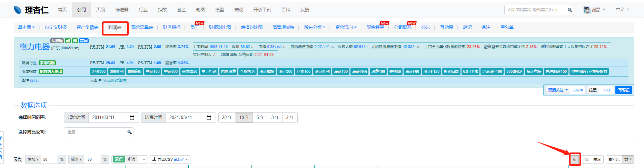Click the 沪深300 index tag
The width and height of the screenshot is (644, 168).
click(x=98, y=71)
